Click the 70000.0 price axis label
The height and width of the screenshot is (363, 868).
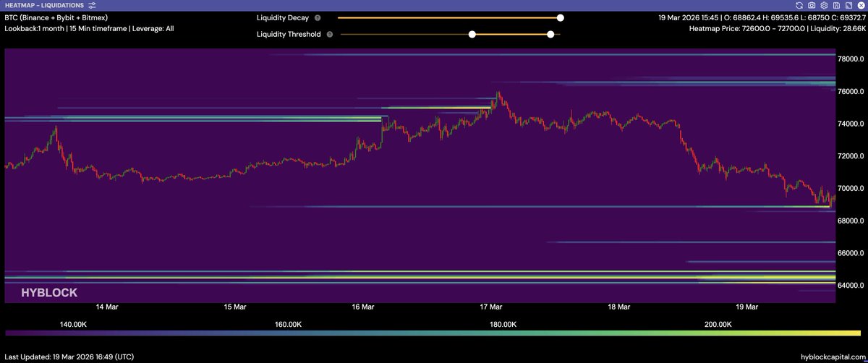(851, 189)
